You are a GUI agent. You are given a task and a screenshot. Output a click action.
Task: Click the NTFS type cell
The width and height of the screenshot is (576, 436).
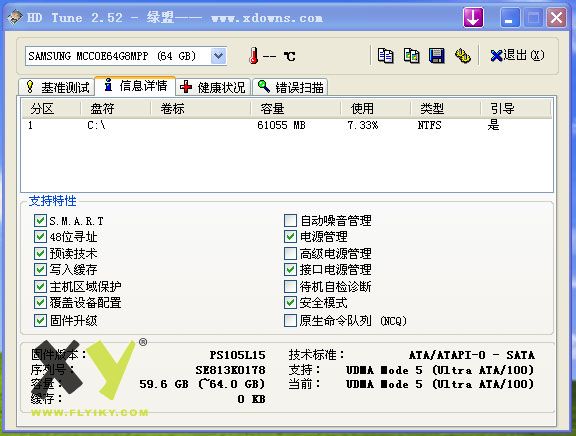[x=429, y=125]
